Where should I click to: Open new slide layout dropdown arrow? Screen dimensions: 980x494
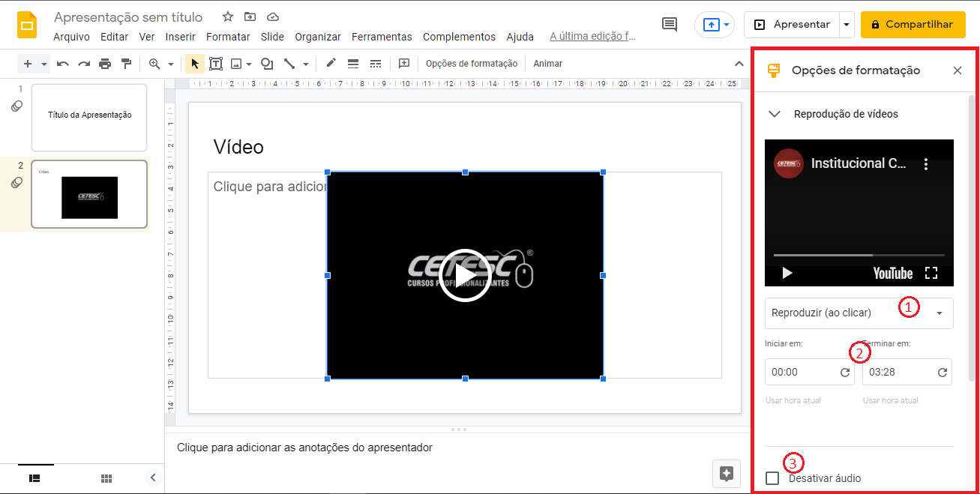(x=44, y=64)
